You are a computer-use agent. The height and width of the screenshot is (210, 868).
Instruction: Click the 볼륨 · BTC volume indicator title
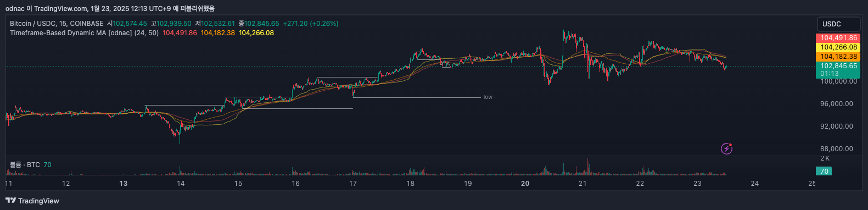(25, 165)
